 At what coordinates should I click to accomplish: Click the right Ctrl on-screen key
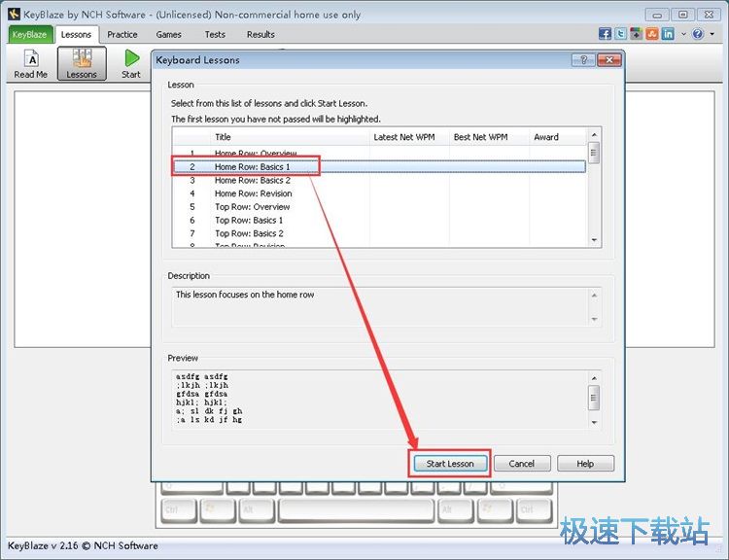(535, 510)
